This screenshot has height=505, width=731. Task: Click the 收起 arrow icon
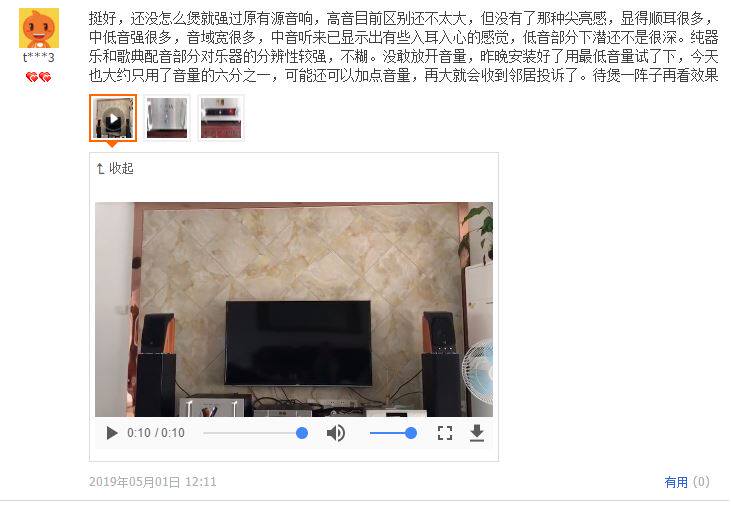pyautogui.click(x=100, y=169)
